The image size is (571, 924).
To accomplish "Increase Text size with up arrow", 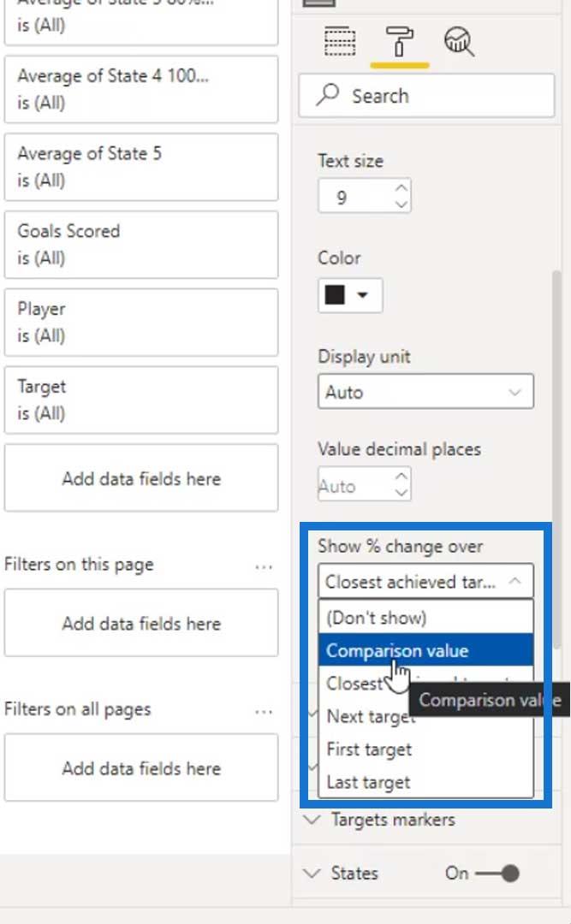I will [401, 188].
